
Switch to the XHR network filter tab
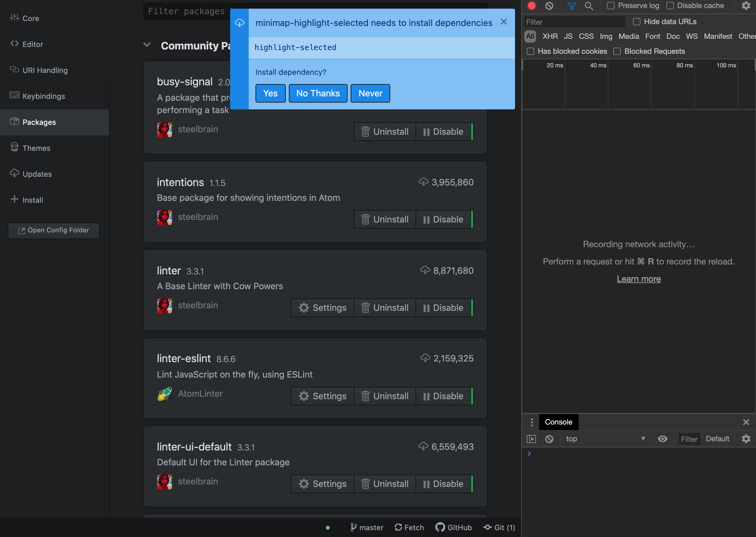coord(550,36)
